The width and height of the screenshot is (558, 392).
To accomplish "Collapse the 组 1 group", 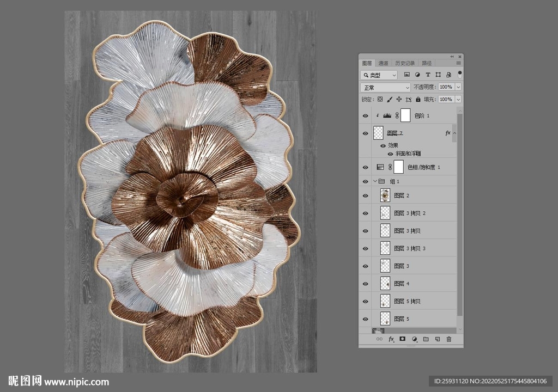I will (x=374, y=181).
